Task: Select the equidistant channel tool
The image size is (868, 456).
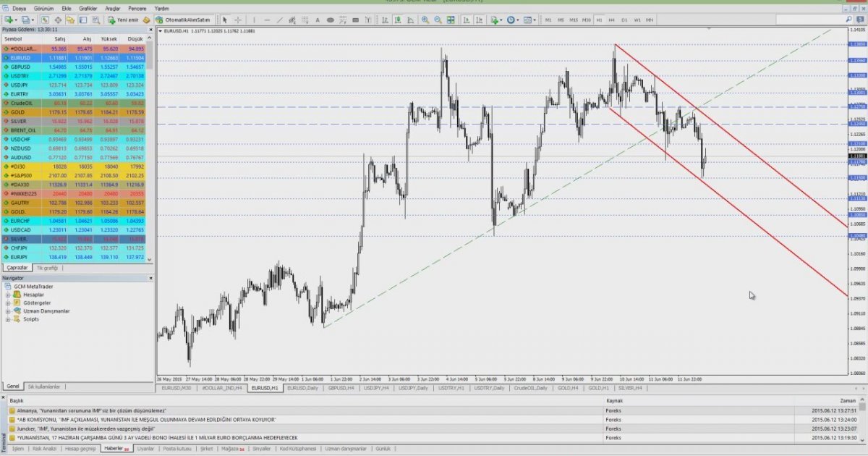Action: pyautogui.click(x=292, y=20)
